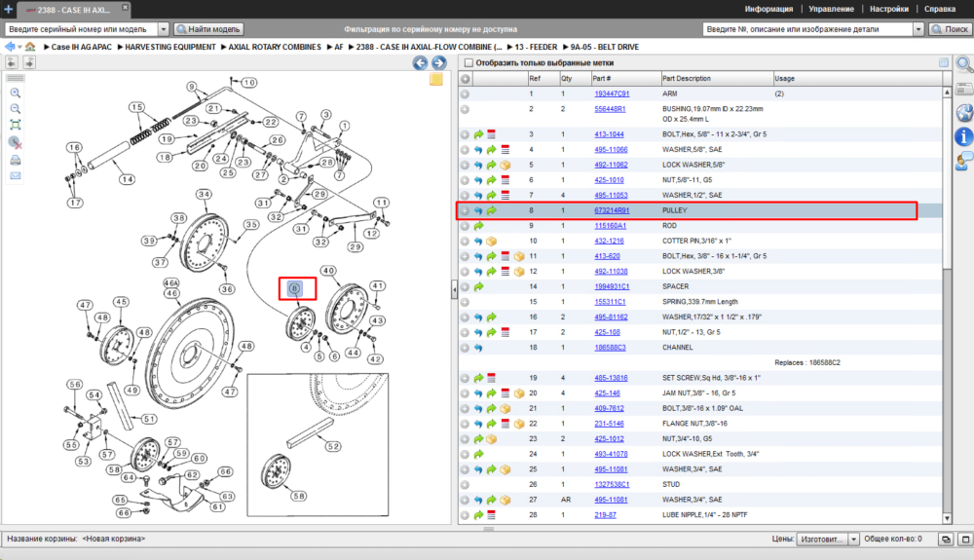Clear selected callout marks icon
This screenshot has width=974, height=560.
[x=16, y=143]
